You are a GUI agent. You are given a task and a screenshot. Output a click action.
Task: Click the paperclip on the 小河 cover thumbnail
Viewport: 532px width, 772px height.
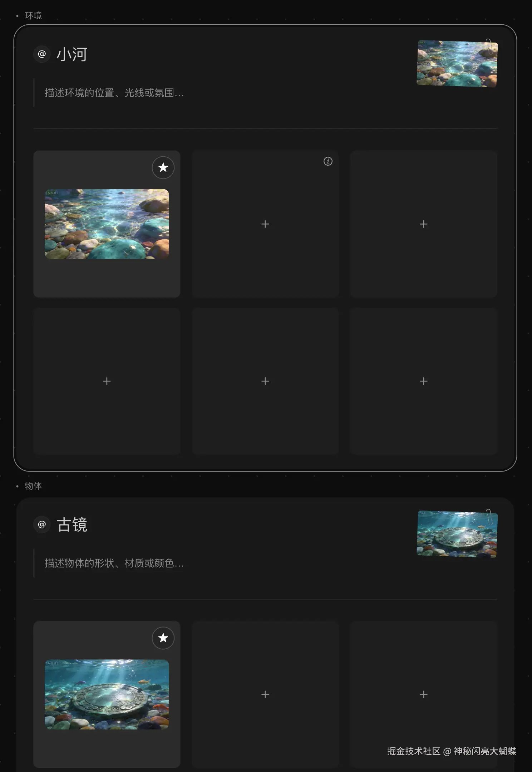click(x=489, y=47)
